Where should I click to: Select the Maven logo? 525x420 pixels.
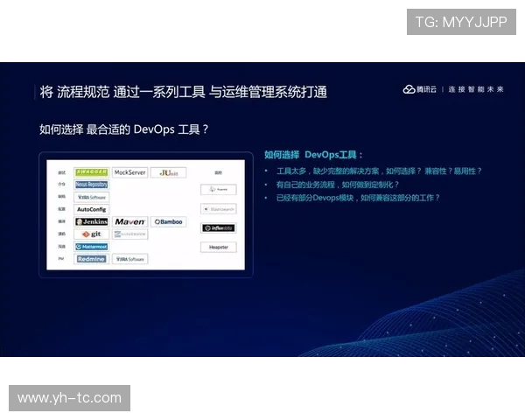[x=129, y=221]
